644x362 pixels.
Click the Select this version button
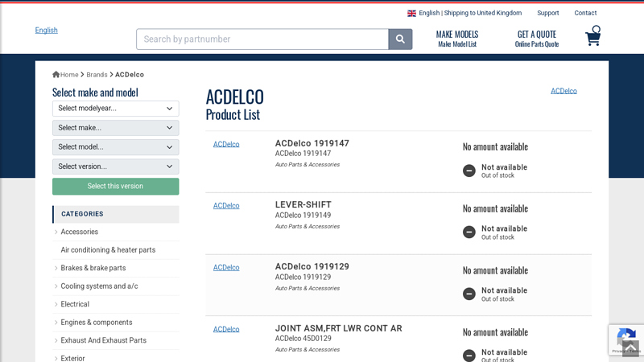coord(115,187)
